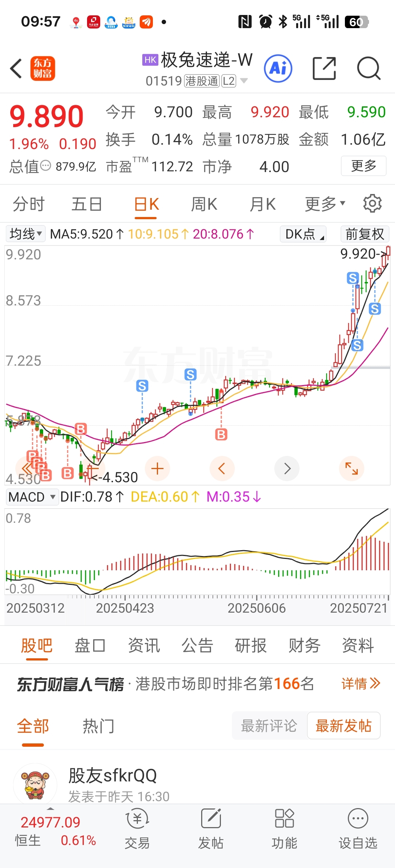Screen dimensions: 395x868
Task: Tap the 20250423 date label
Action: (x=125, y=608)
